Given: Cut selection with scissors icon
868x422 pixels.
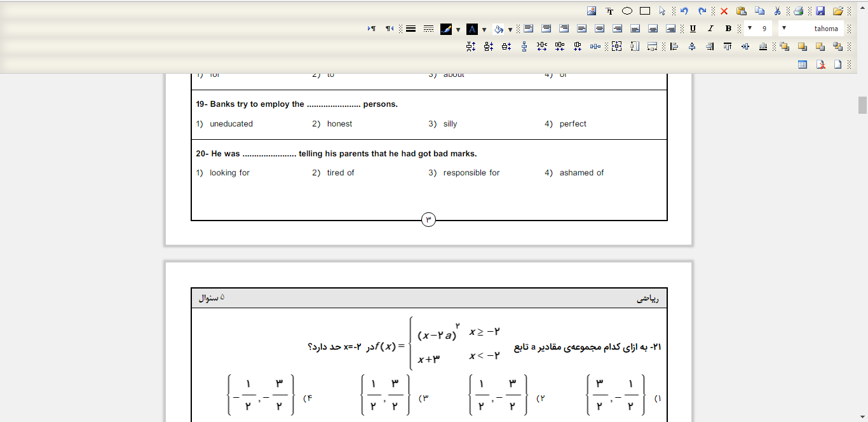Looking at the screenshot, I should (776, 11).
